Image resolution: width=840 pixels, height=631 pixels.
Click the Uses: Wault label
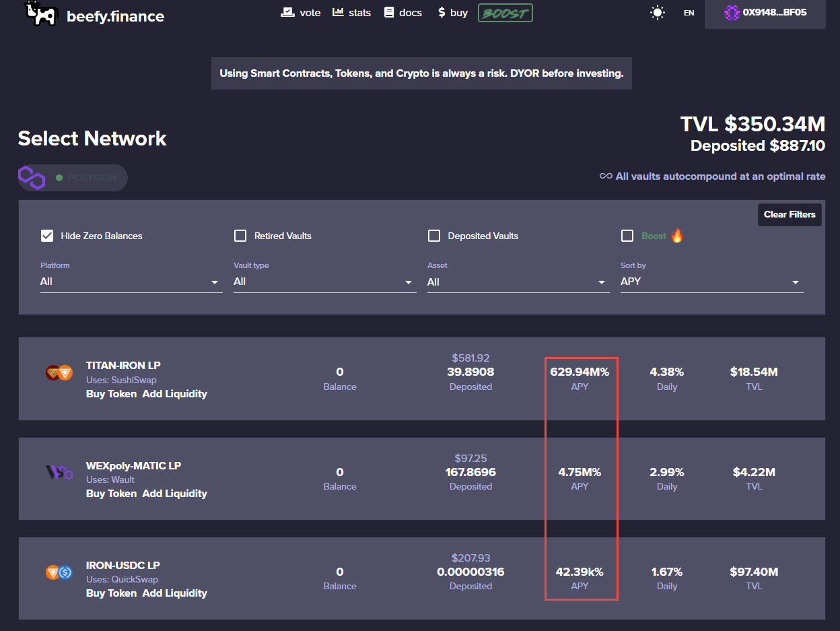point(110,479)
